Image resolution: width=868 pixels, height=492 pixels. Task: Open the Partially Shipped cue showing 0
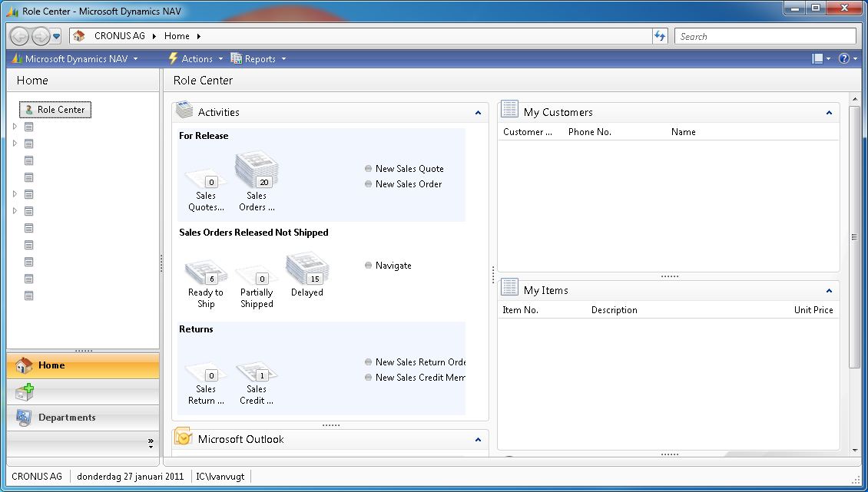click(x=257, y=286)
